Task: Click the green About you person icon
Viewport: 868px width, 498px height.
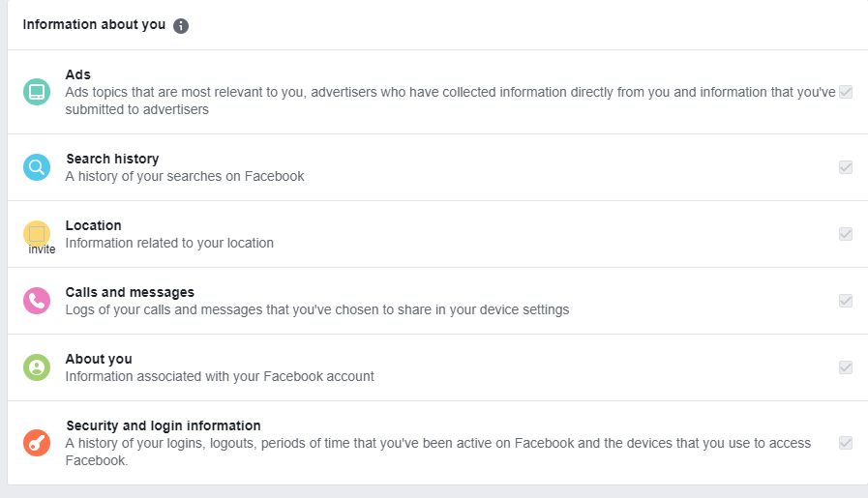Action: 37,367
